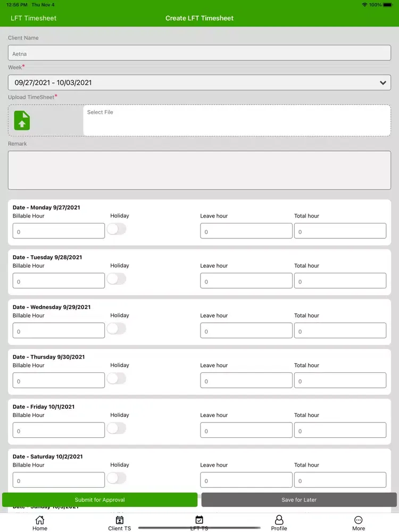Click the battery icon in status bar
The width and height of the screenshot is (399, 532).
tap(388, 5)
